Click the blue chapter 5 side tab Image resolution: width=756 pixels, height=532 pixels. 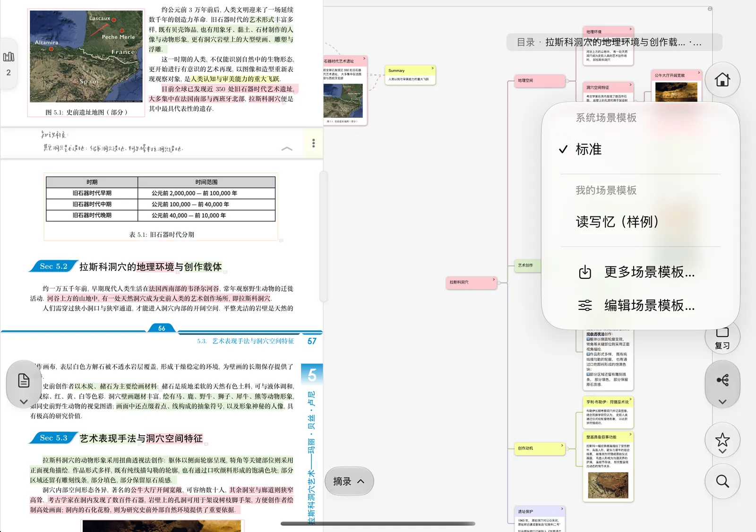(312, 374)
